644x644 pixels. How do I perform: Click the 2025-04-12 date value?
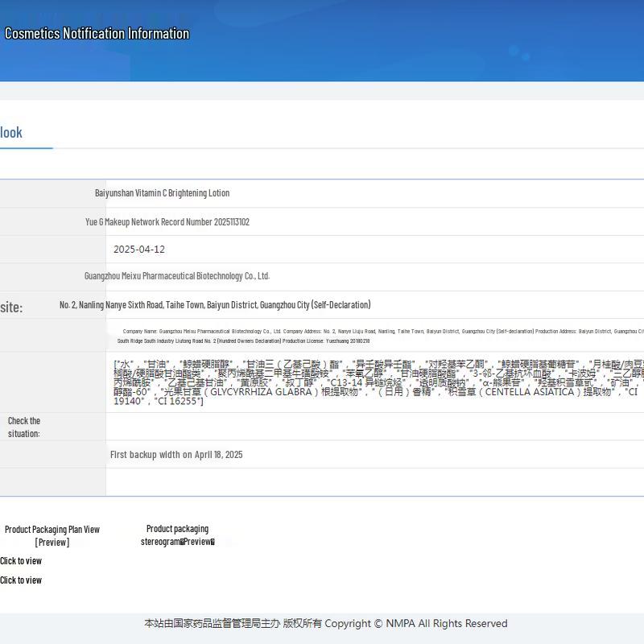pos(139,250)
